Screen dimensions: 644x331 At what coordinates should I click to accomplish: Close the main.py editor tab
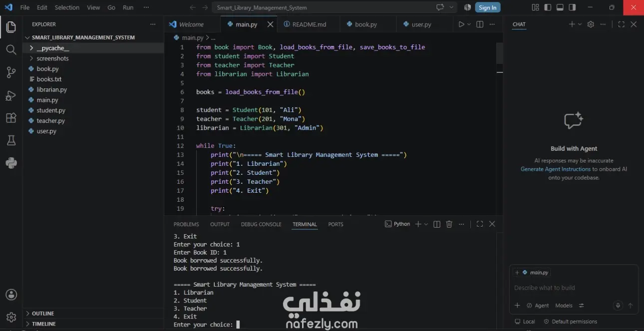coord(270,24)
